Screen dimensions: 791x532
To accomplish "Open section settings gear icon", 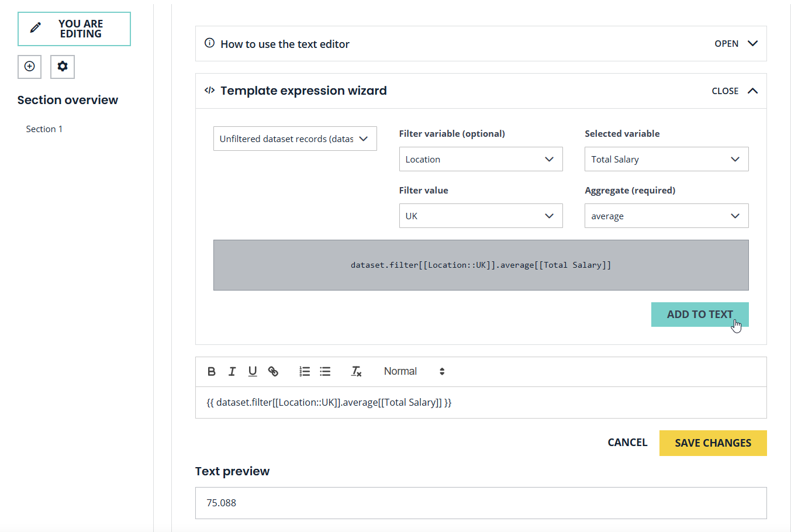I will click(63, 67).
